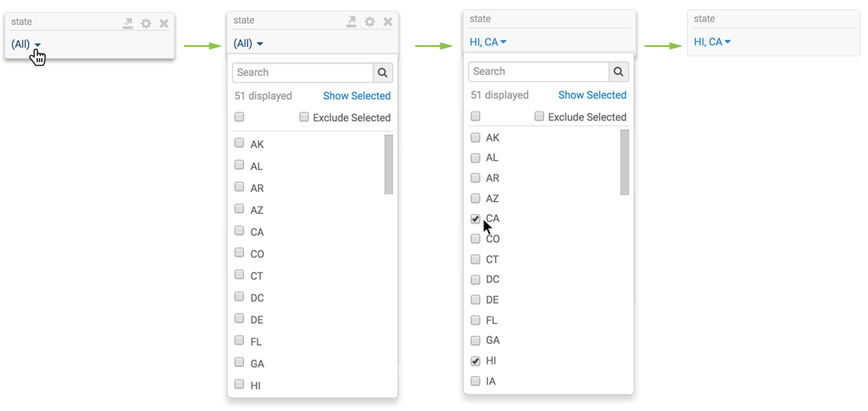Image resolution: width=868 pixels, height=411 pixels.
Task: Click export arrow icon above expanded (All) list
Action: (351, 22)
